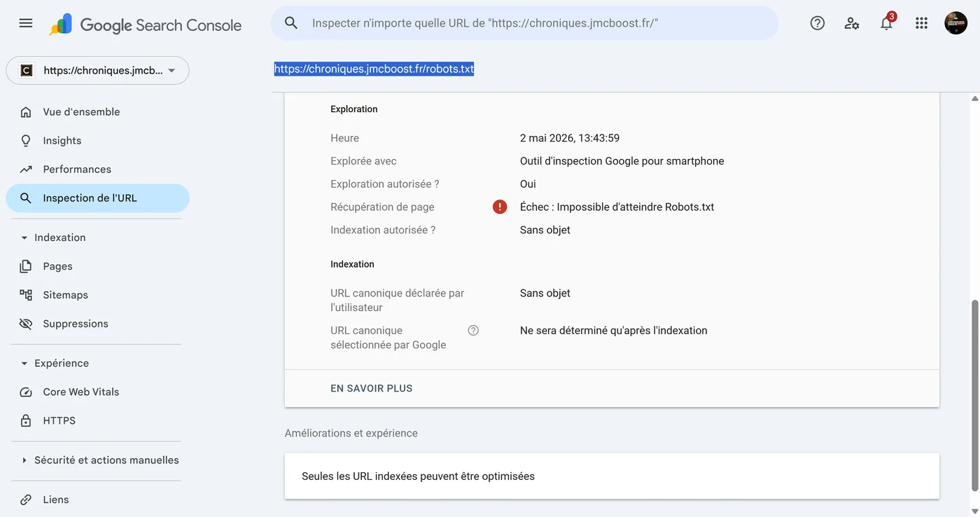This screenshot has width=980, height=517.
Task: Click the HTTPS padlock icon
Action: coord(26,421)
